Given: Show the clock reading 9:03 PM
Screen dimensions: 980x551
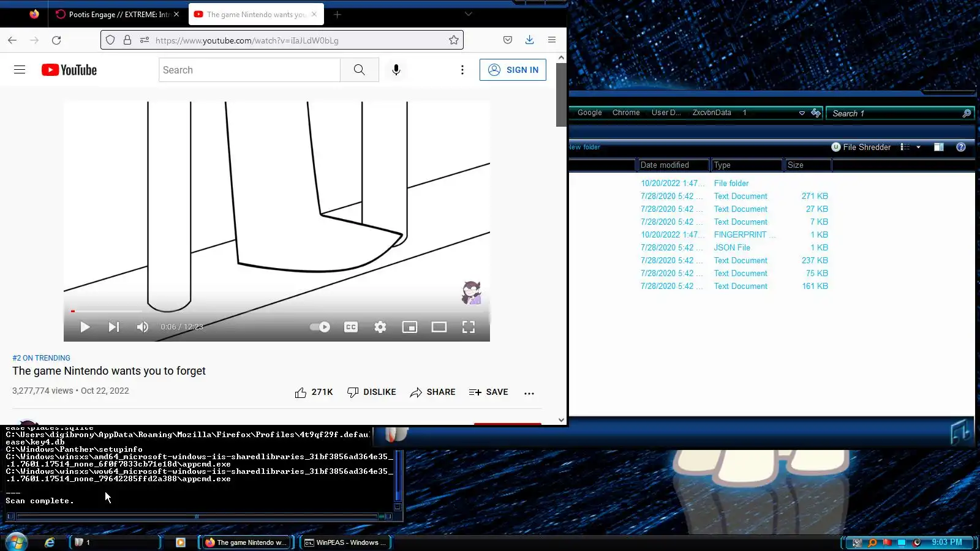Looking at the screenshot, I should [x=947, y=542].
